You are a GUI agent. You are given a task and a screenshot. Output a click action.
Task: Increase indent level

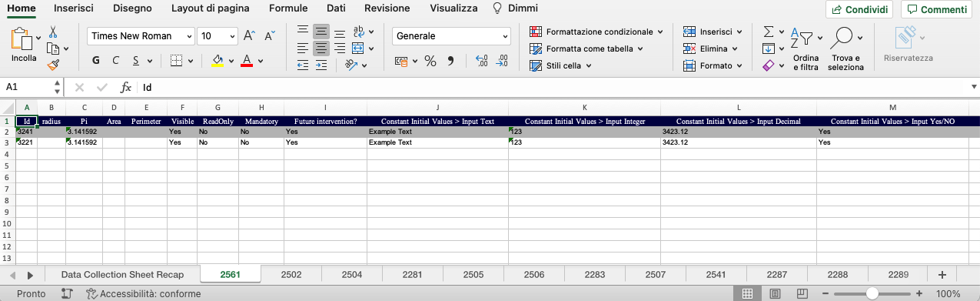321,65
